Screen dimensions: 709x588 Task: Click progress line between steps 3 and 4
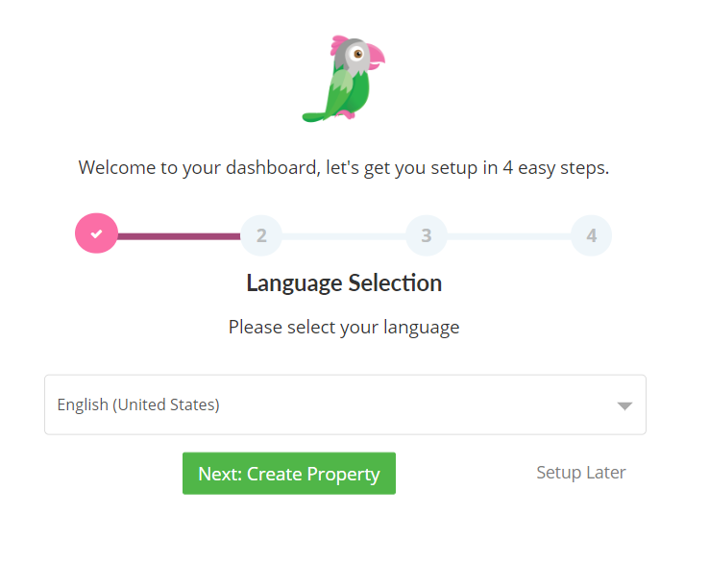508,236
